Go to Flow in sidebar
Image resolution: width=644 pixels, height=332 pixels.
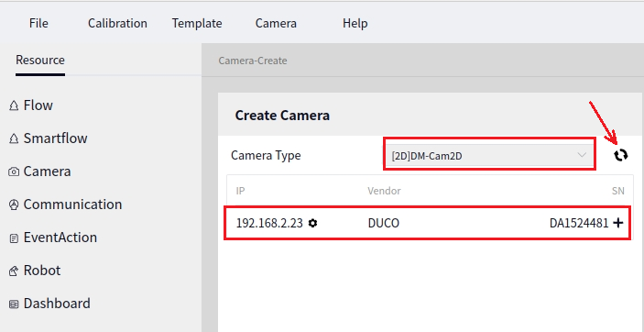click(38, 105)
